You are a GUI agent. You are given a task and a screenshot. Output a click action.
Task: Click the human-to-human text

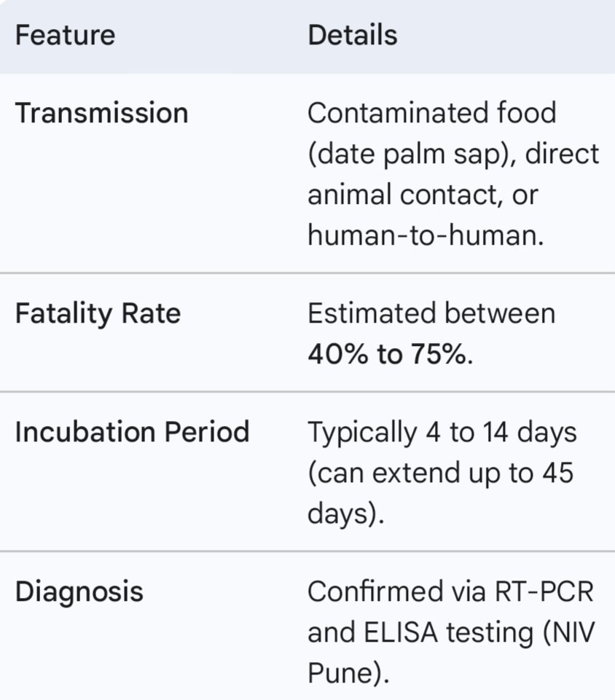pyautogui.click(x=426, y=235)
